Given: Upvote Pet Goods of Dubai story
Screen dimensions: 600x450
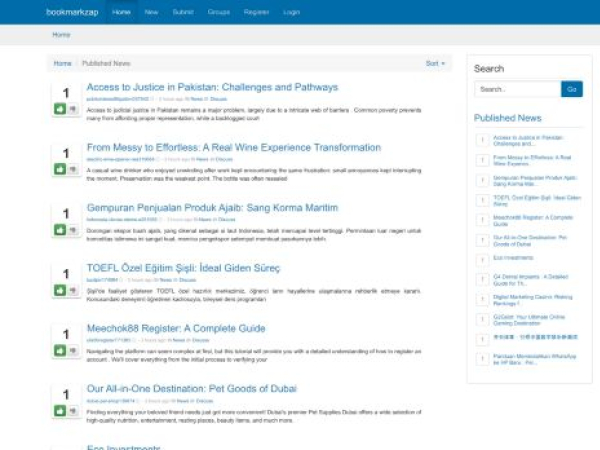Looking at the screenshot, I should [x=60, y=411].
